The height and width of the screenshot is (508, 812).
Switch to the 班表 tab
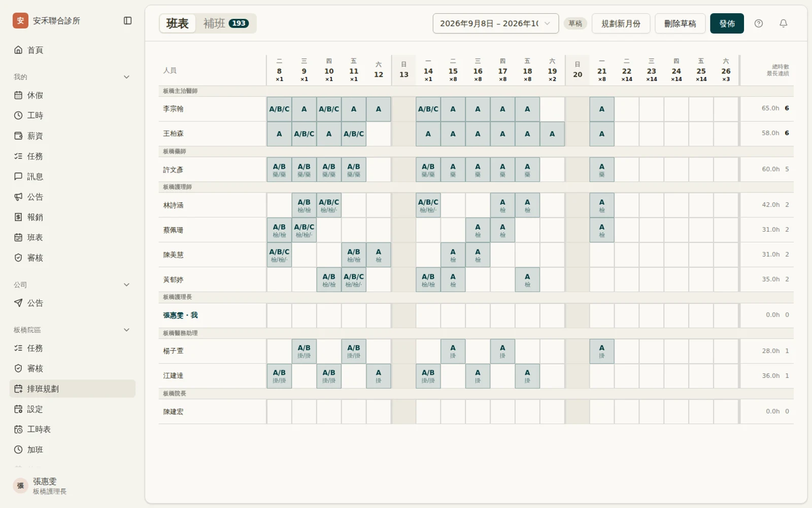pyautogui.click(x=177, y=23)
